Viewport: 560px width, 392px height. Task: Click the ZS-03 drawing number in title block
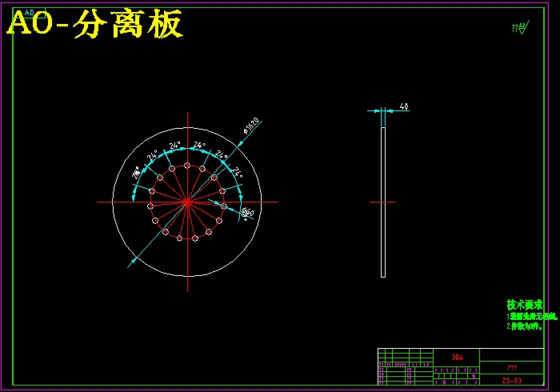512,381
